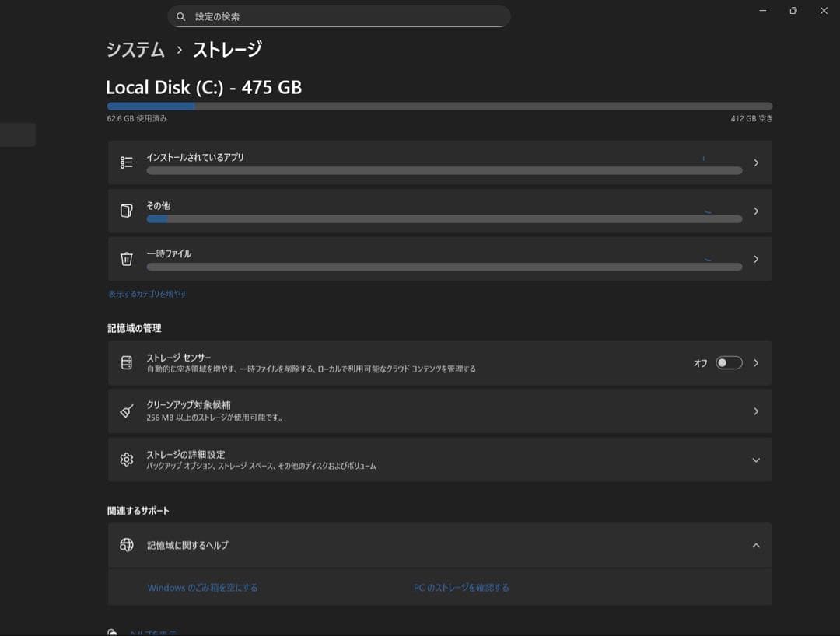The image size is (840, 636).
Task: Select the その他 (Other) category icon
Action: pos(127,211)
